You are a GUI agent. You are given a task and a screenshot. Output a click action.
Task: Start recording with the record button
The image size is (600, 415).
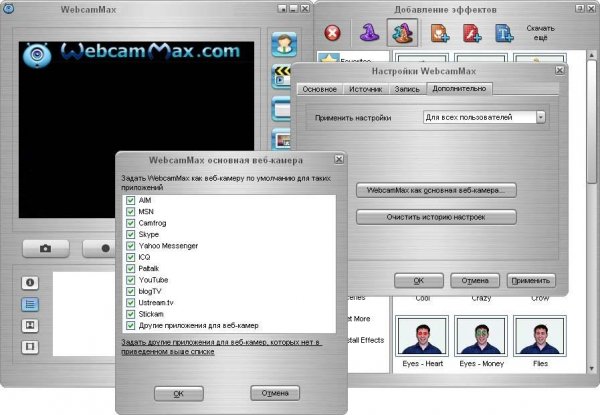(99, 249)
